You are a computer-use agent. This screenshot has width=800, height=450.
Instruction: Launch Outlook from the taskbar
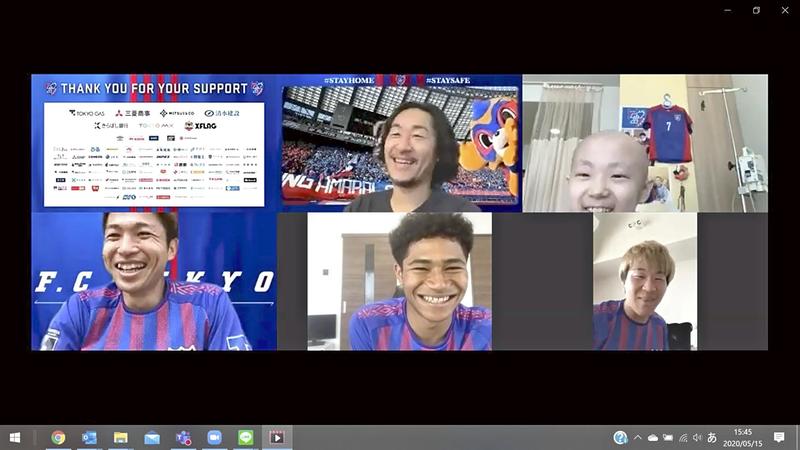[x=89, y=437]
